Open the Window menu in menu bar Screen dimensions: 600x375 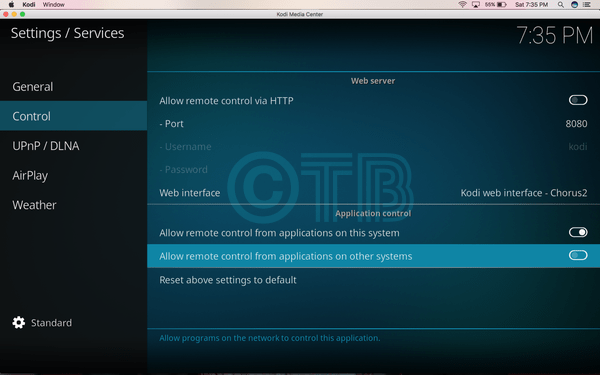click(x=54, y=5)
